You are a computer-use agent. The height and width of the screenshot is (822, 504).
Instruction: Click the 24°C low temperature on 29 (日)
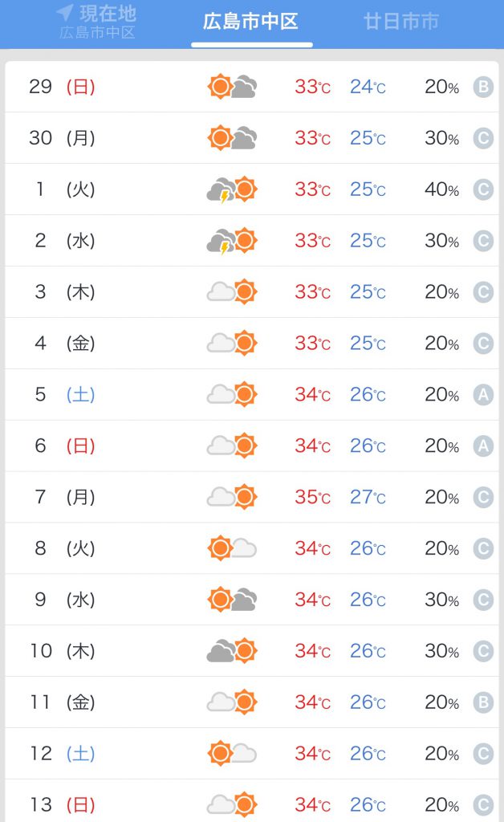click(x=368, y=87)
